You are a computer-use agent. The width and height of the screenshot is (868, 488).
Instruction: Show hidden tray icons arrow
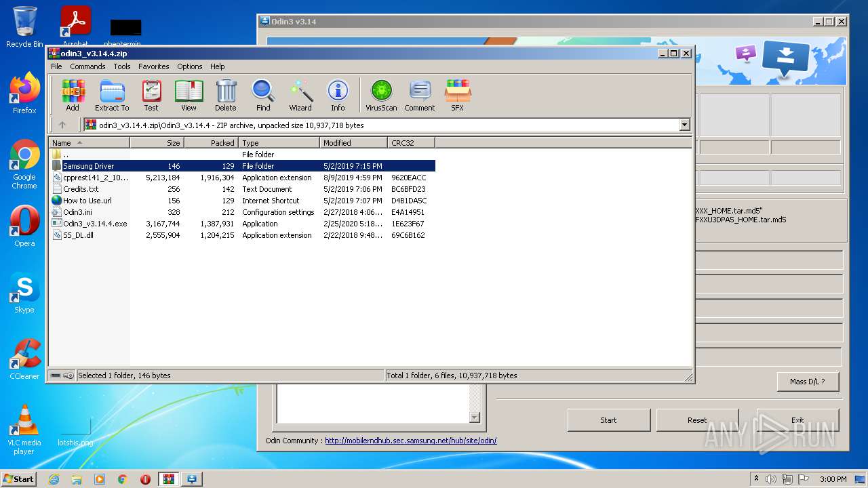756,479
